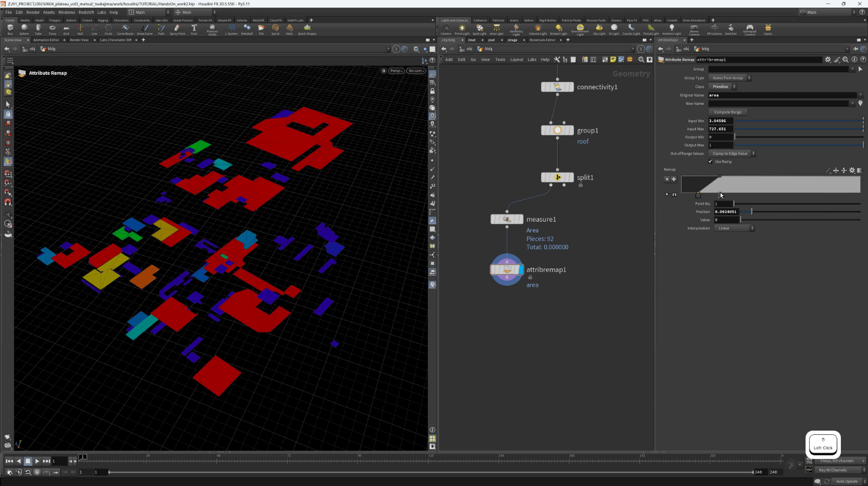This screenshot has height=486, width=868.
Task: Add a Point Light from the shelf
Action: (x=462, y=29)
